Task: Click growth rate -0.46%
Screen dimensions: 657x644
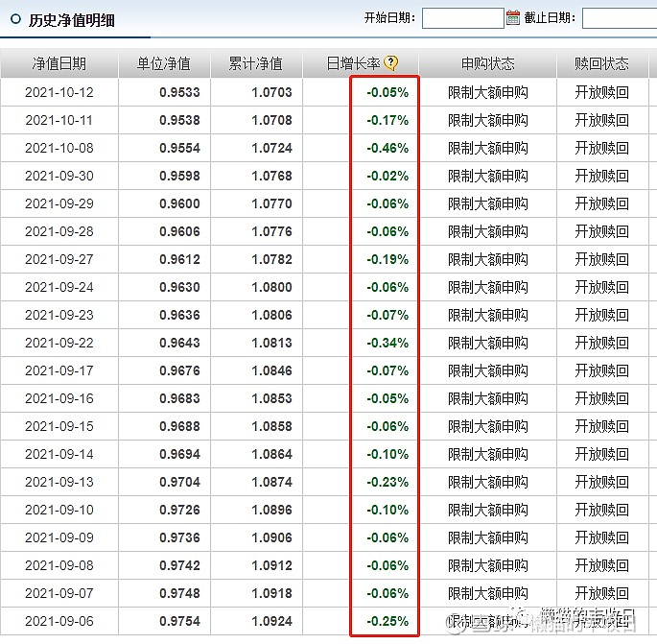Action: point(387,148)
